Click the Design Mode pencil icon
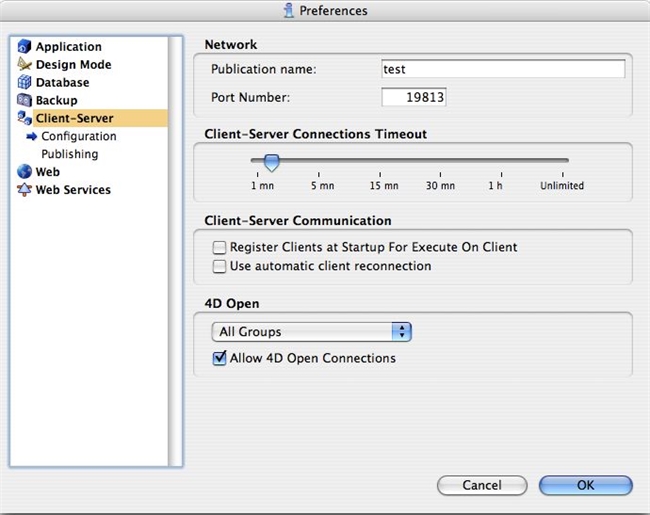 [25, 65]
